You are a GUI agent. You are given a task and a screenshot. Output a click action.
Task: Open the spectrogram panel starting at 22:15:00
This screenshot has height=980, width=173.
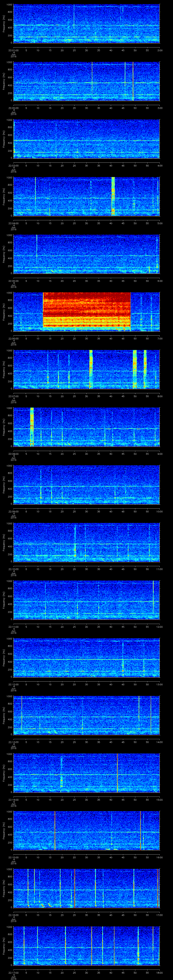tap(86, 831)
